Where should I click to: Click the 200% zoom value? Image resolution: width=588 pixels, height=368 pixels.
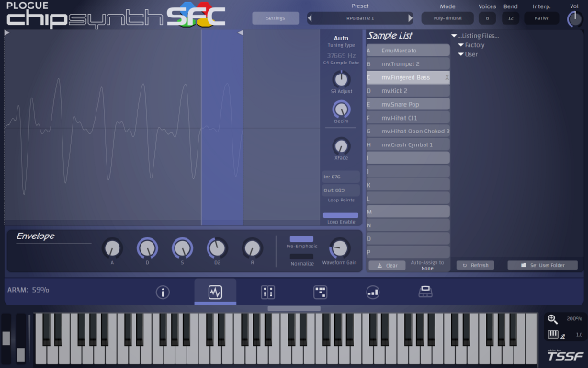pos(573,319)
